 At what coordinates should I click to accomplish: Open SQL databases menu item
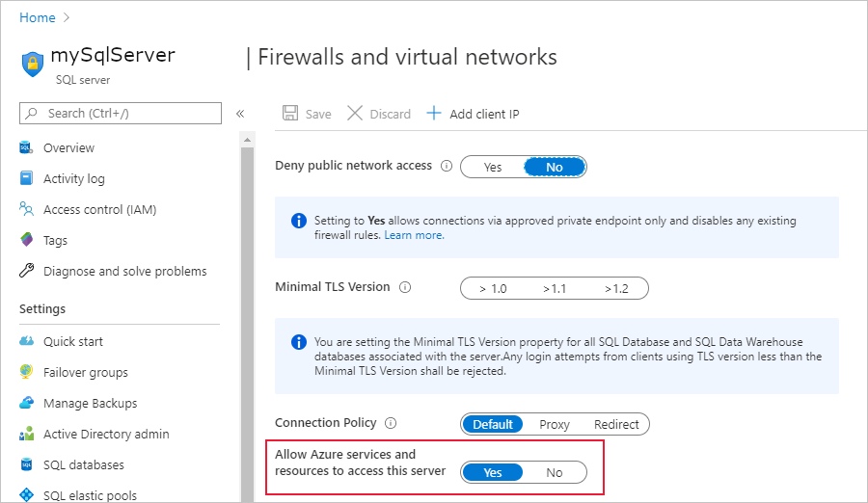click(x=84, y=464)
